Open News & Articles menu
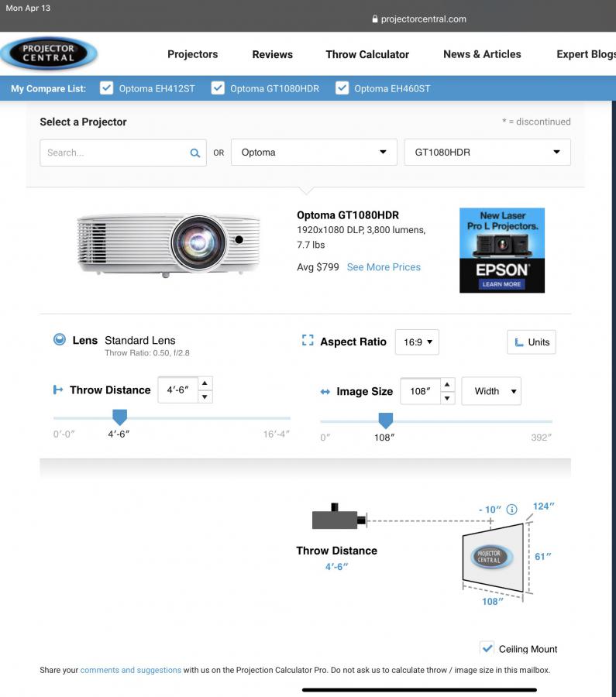 point(482,54)
